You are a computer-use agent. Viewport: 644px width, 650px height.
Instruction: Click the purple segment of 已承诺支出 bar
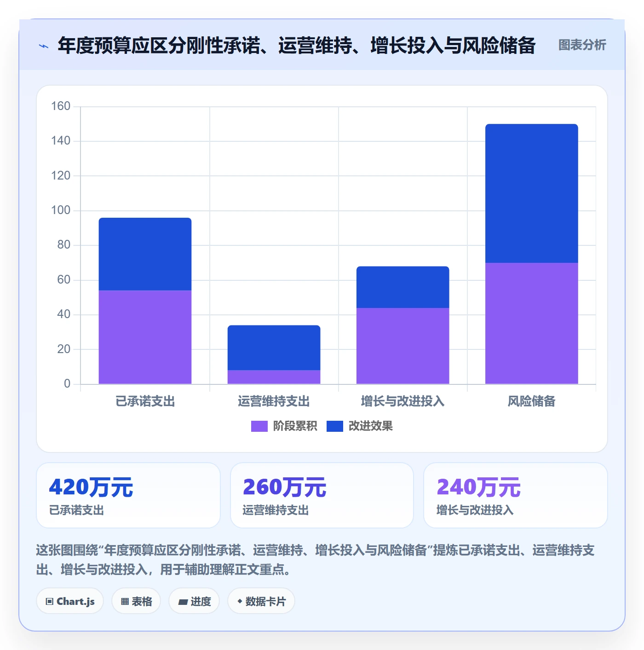click(x=145, y=337)
